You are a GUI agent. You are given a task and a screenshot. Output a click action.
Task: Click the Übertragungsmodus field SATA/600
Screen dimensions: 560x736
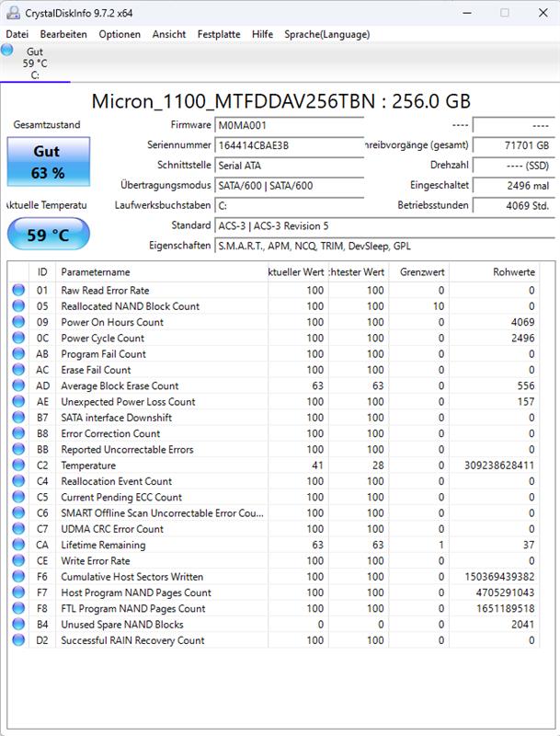click(290, 186)
